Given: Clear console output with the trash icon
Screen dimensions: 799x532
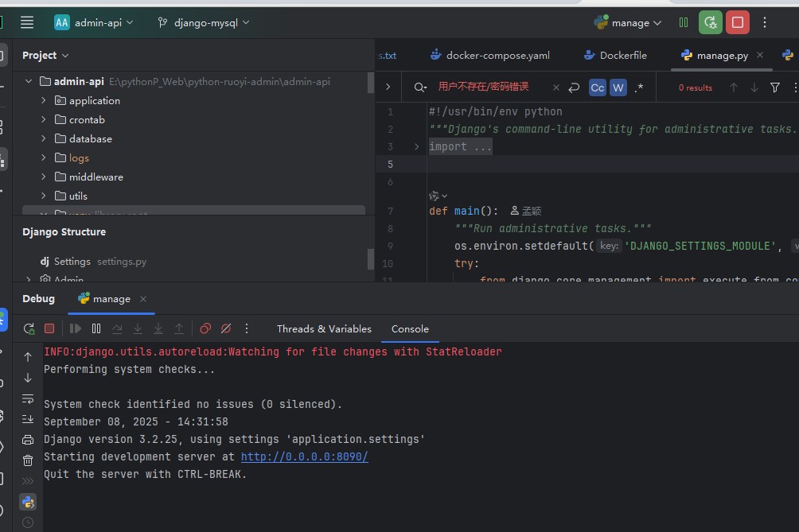Looking at the screenshot, I should pos(28,460).
